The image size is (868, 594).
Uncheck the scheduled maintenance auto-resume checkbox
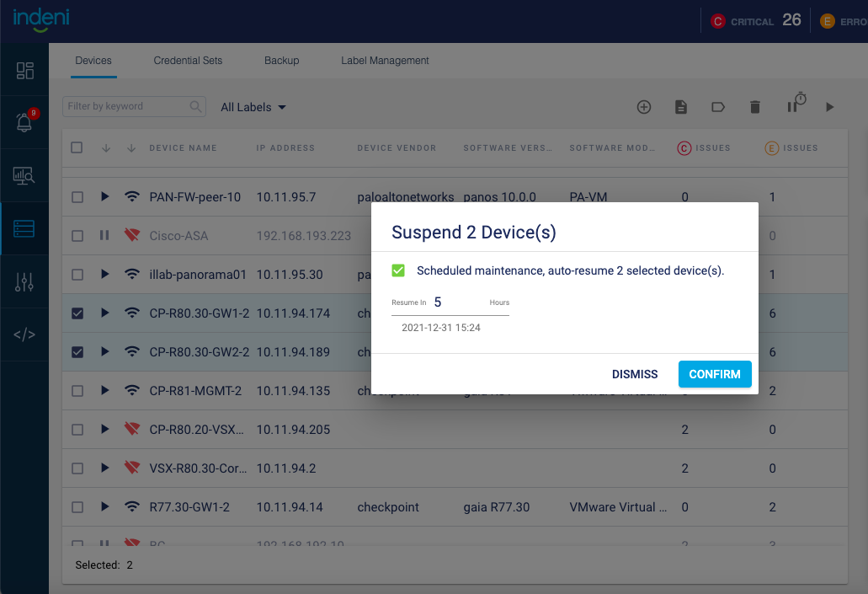(x=398, y=270)
